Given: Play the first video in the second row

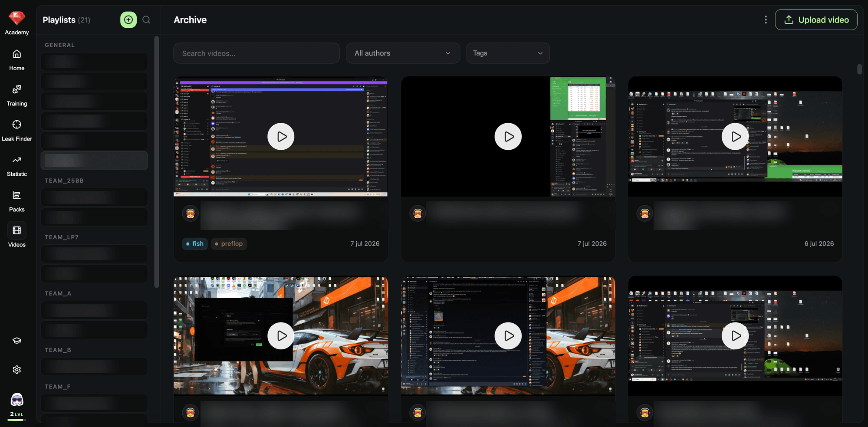Looking at the screenshot, I should (281, 336).
